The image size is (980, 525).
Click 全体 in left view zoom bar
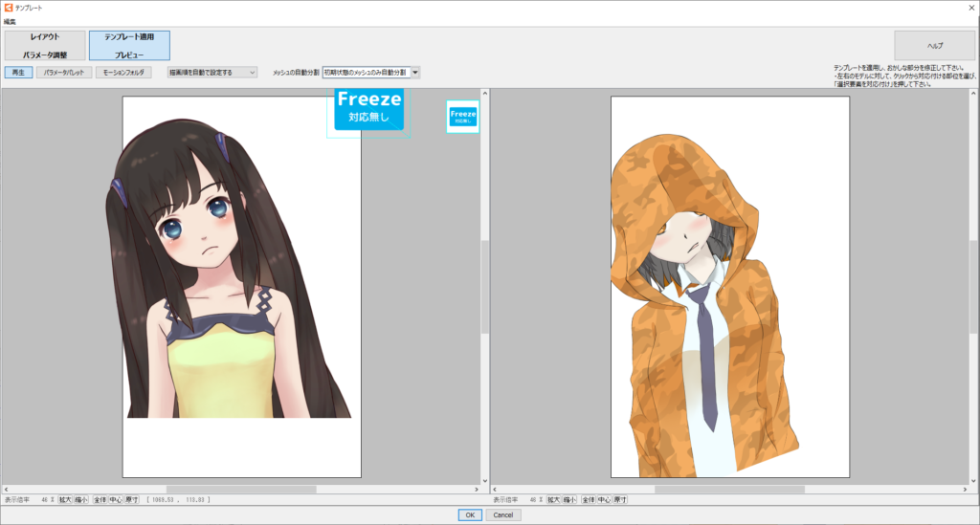pos(100,499)
